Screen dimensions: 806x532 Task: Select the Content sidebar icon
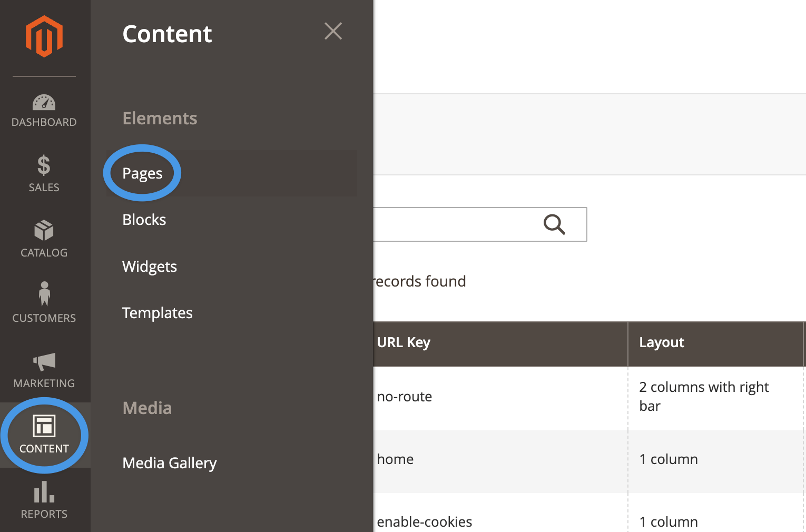click(x=44, y=435)
